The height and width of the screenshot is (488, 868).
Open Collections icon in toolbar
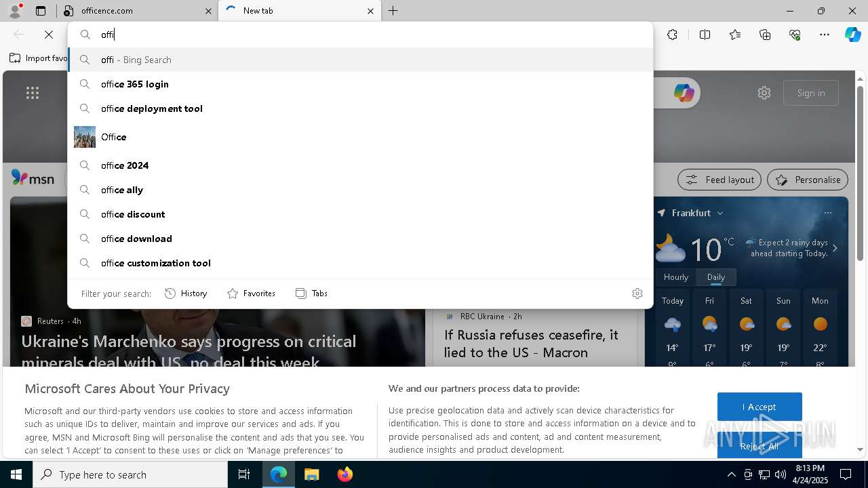coord(765,35)
